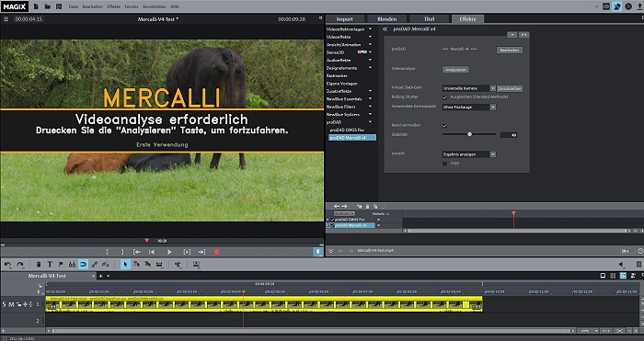Screen dimensions: 644x341
Task: Toggle the Rolling Shutter Ausgleichen checkbox
Action: click(444, 97)
